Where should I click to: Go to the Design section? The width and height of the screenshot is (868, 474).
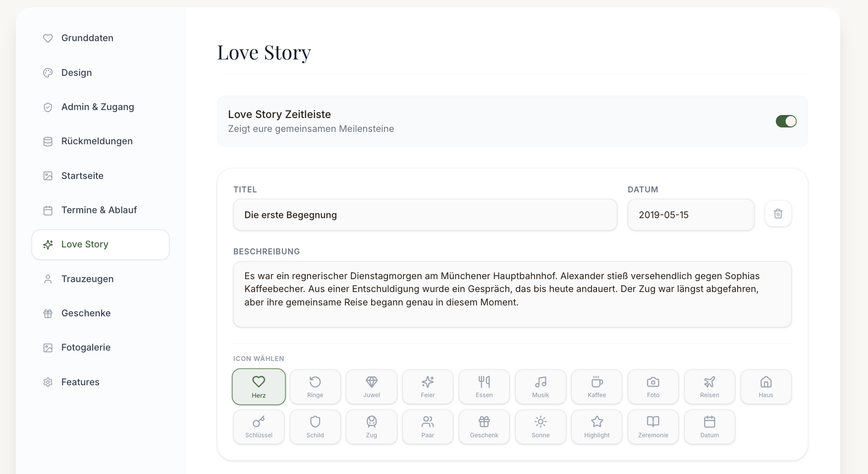point(101,72)
